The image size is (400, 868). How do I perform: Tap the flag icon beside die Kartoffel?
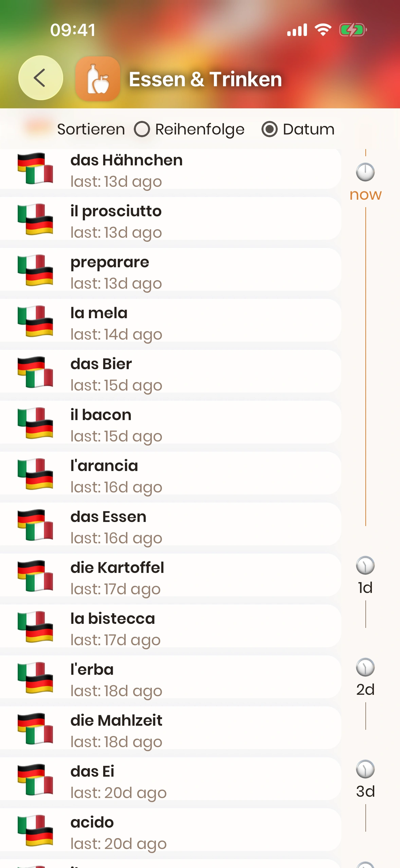tap(35, 576)
